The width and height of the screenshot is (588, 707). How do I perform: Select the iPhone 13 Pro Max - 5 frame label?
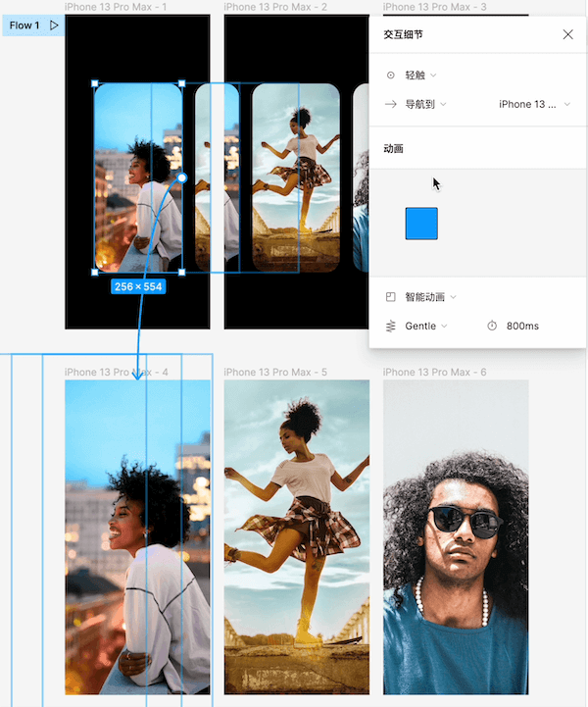275,373
